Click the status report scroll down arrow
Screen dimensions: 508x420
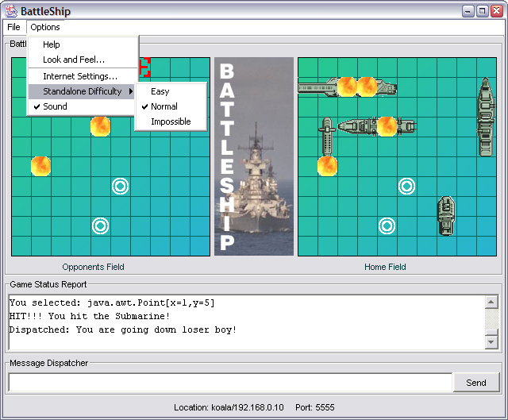[491, 342]
